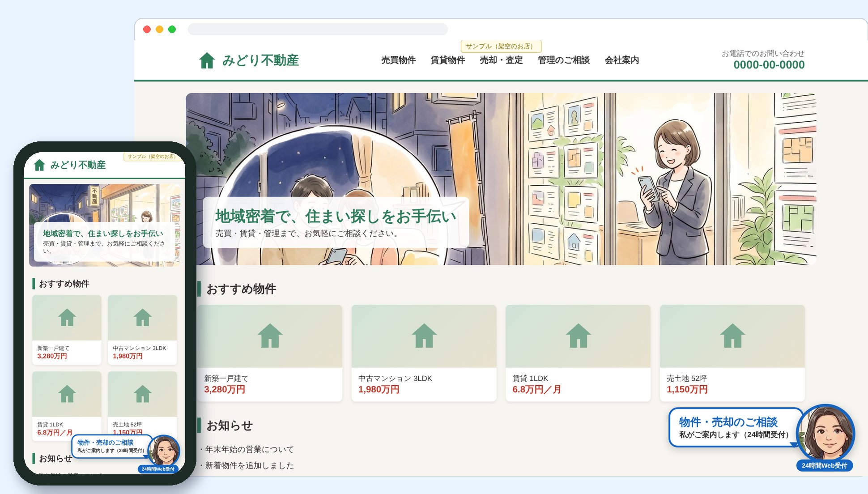The width and height of the screenshot is (868, 494).
Task: Click the green maximize dot of browser window
Action: 172,29
